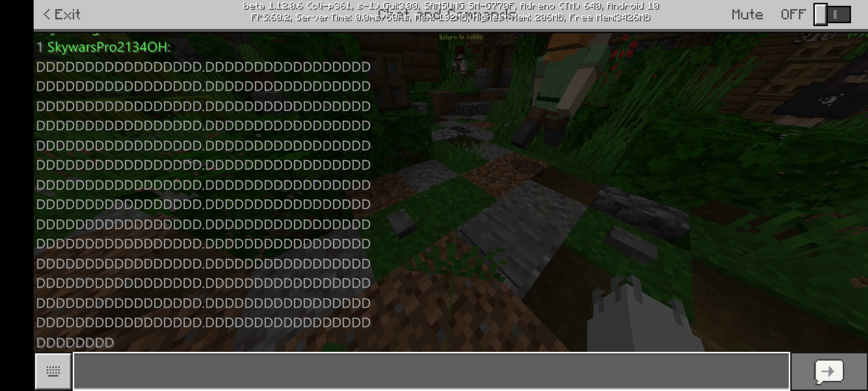This screenshot has height=391, width=868.
Task: Click the first D-spam line under the username
Action: (203, 67)
